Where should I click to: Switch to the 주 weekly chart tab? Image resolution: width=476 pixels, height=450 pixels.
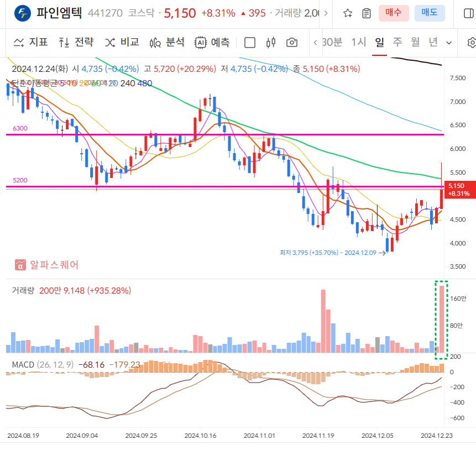click(x=396, y=43)
